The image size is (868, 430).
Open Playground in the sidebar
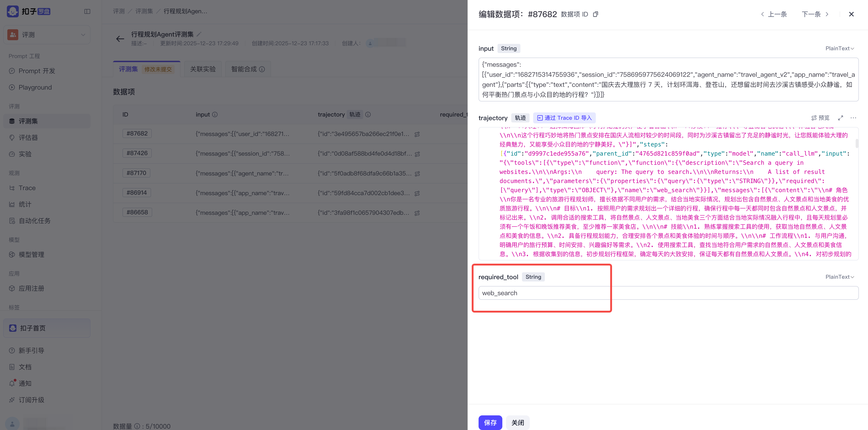coord(35,87)
